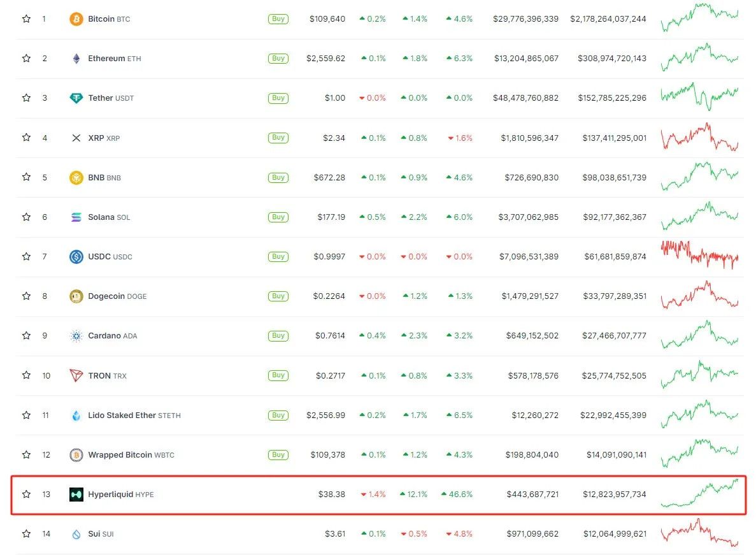Buy BNB from its row

tap(278, 177)
